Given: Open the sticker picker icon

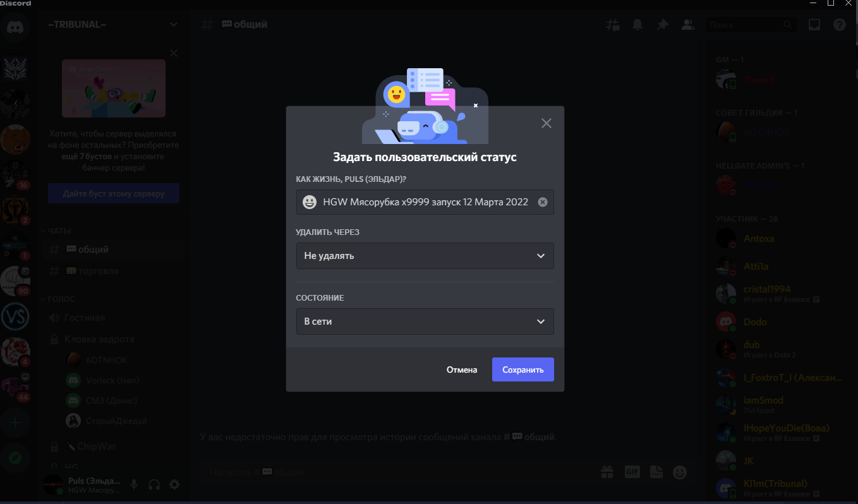Looking at the screenshot, I should point(656,472).
